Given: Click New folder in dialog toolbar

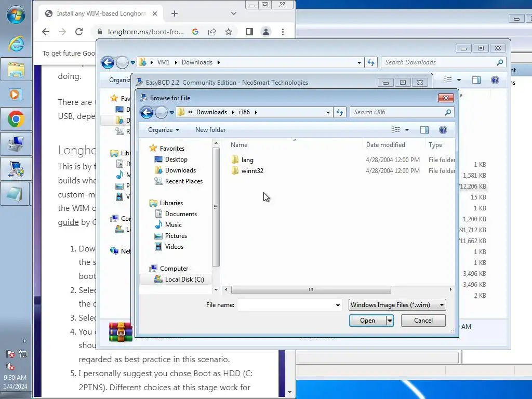Looking at the screenshot, I should (210, 130).
